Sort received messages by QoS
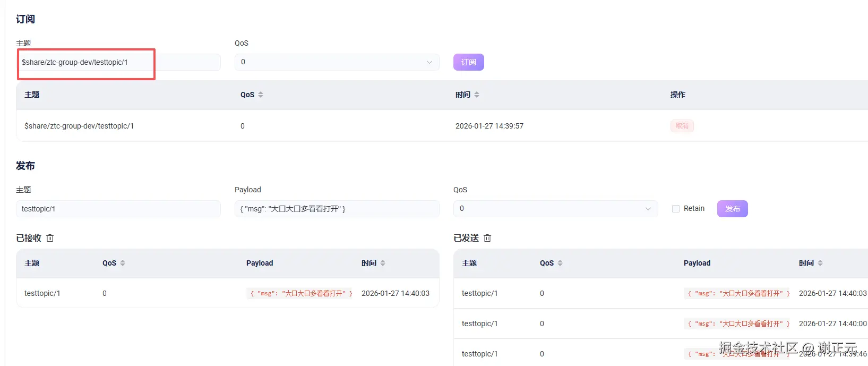 (123, 263)
